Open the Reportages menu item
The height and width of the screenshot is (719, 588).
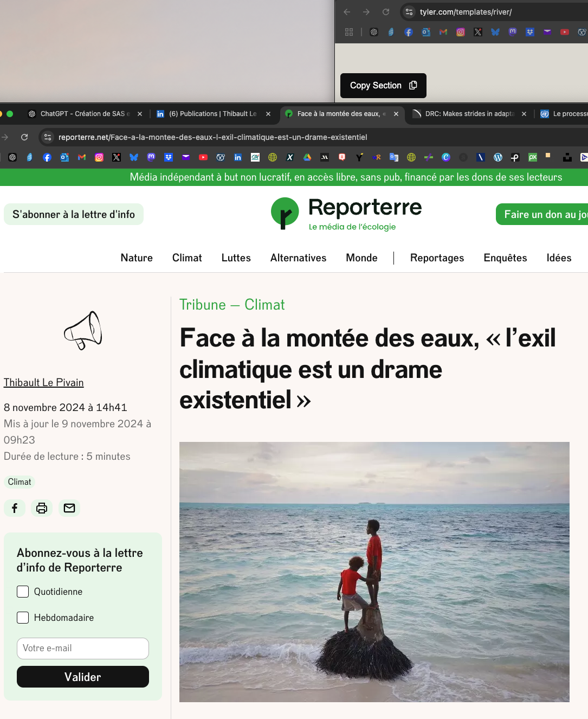click(437, 258)
